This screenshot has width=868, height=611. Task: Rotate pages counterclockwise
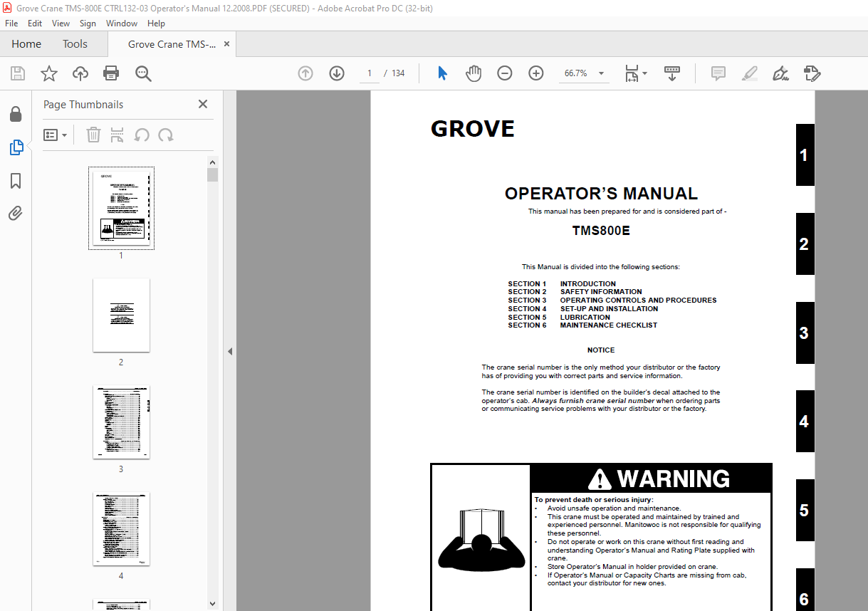(x=142, y=135)
